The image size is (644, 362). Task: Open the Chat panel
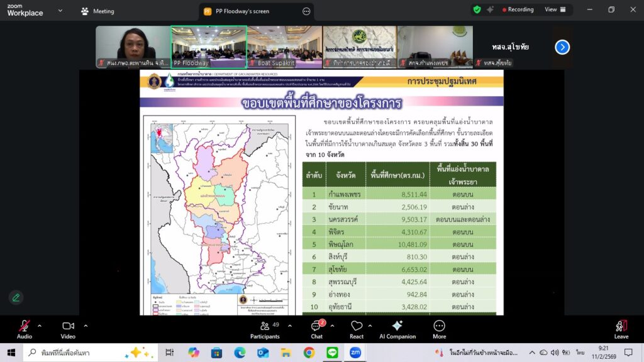coord(316,329)
